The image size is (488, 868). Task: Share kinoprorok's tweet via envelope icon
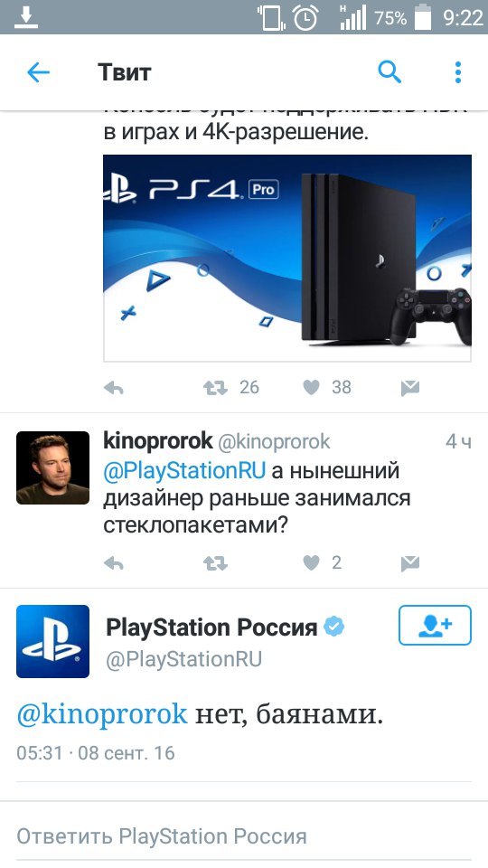pos(410,564)
